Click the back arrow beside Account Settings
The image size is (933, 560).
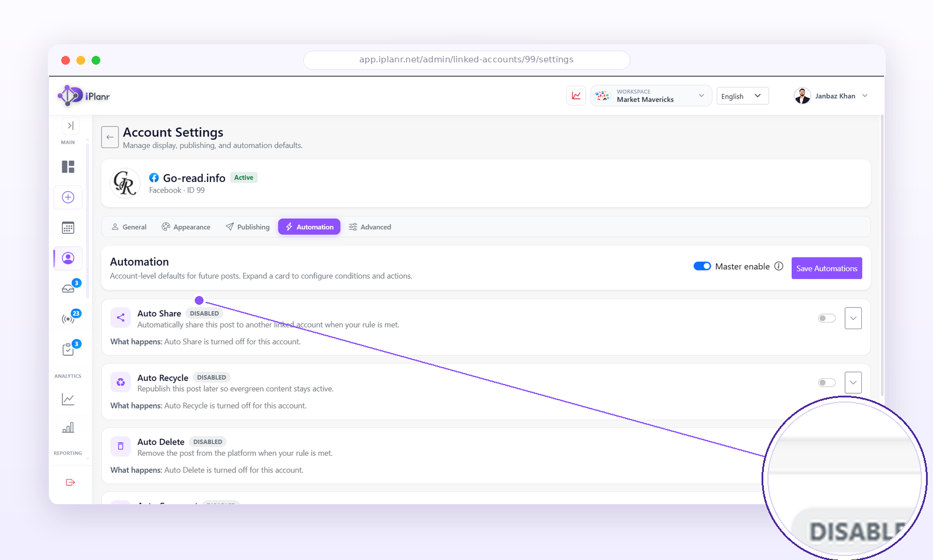point(110,137)
